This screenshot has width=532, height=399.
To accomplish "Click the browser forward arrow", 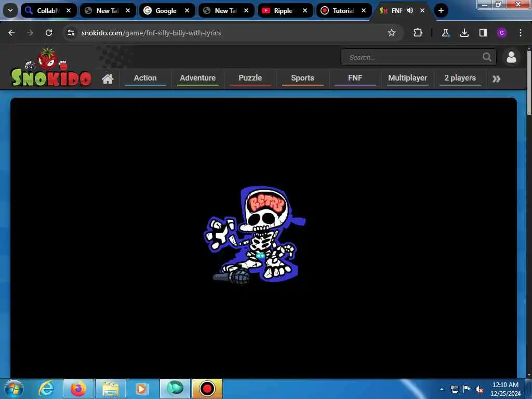I will pyautogui.click(x=30, y=33).
